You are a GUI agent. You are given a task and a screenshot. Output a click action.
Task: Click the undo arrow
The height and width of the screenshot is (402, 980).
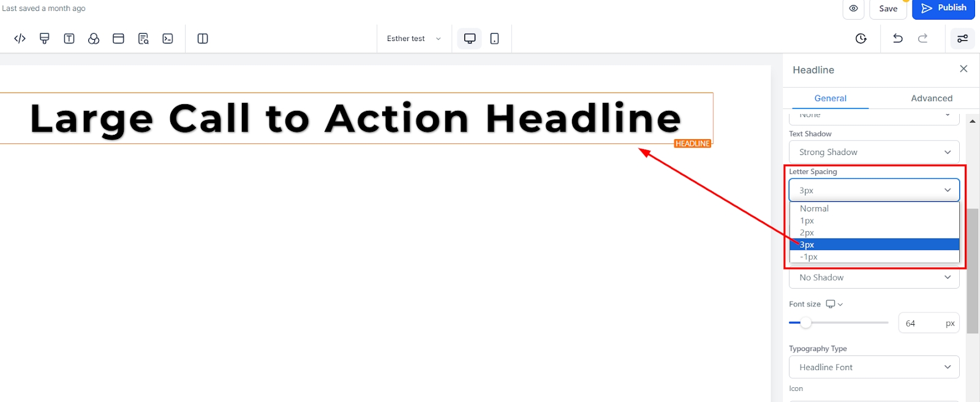coord(898,39)
